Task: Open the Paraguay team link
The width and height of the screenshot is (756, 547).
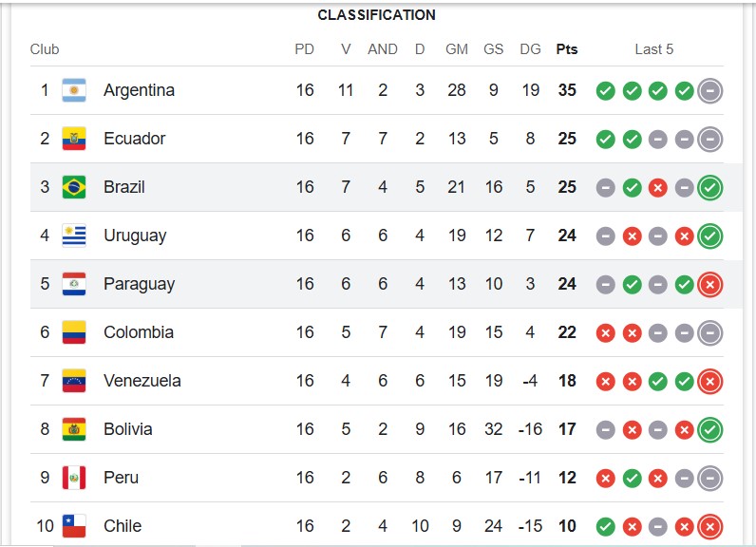Action: click(140, 284)
